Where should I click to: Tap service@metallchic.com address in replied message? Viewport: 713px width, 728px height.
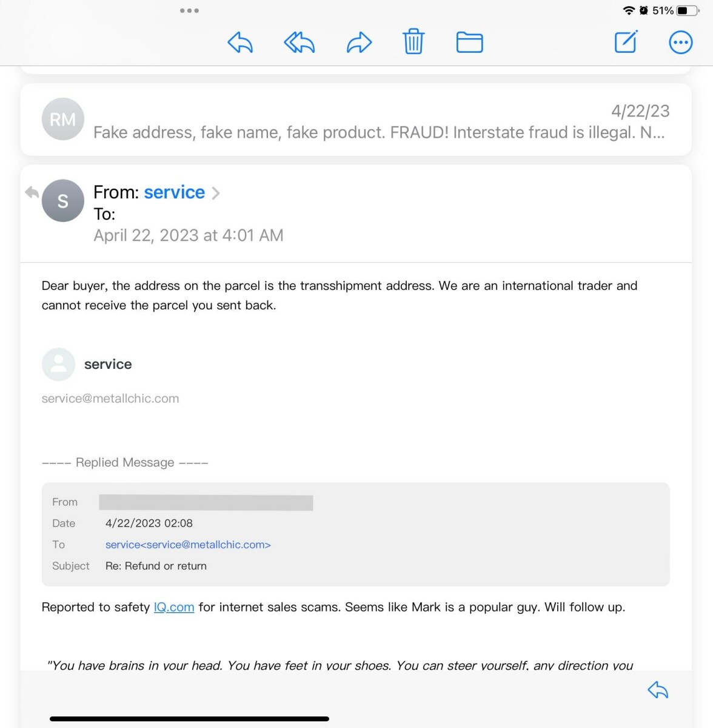(188, 545)
